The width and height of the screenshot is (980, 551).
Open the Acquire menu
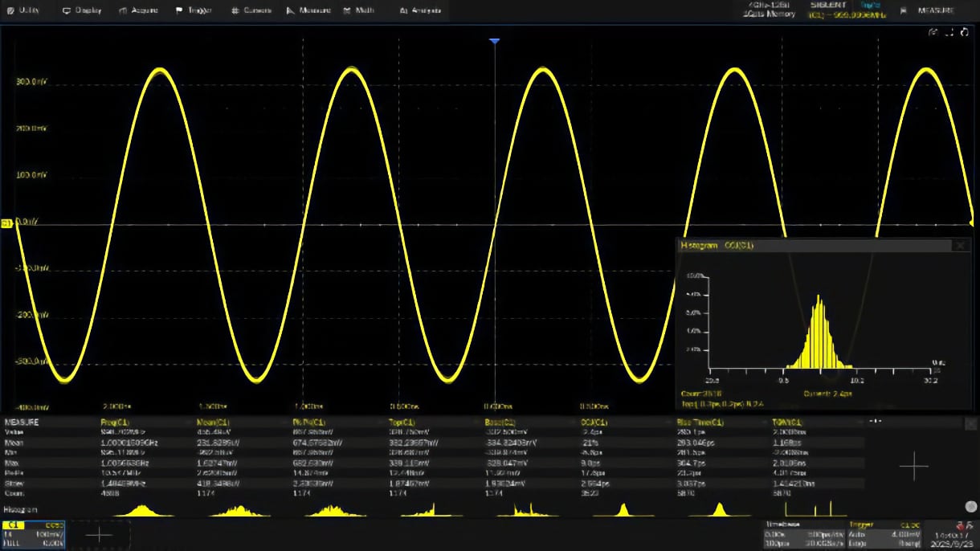[x=138, y=10]
